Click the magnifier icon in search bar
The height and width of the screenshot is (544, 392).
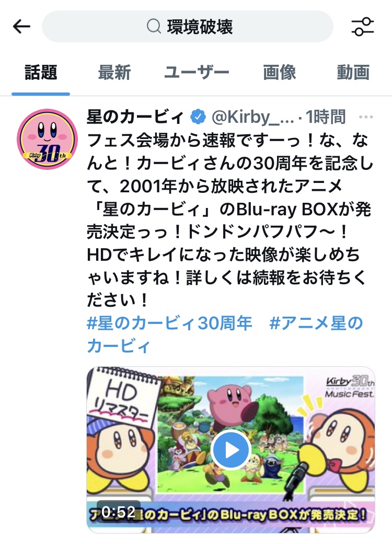pyautogui.click(x=154, y=26)
